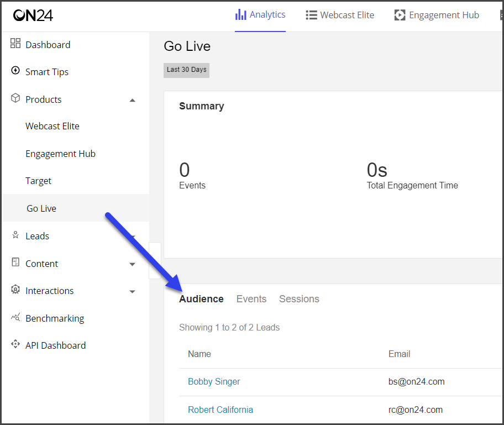504x425 pixels.
Task: Open Leads in the sidebar
Action: click(37, 236)
